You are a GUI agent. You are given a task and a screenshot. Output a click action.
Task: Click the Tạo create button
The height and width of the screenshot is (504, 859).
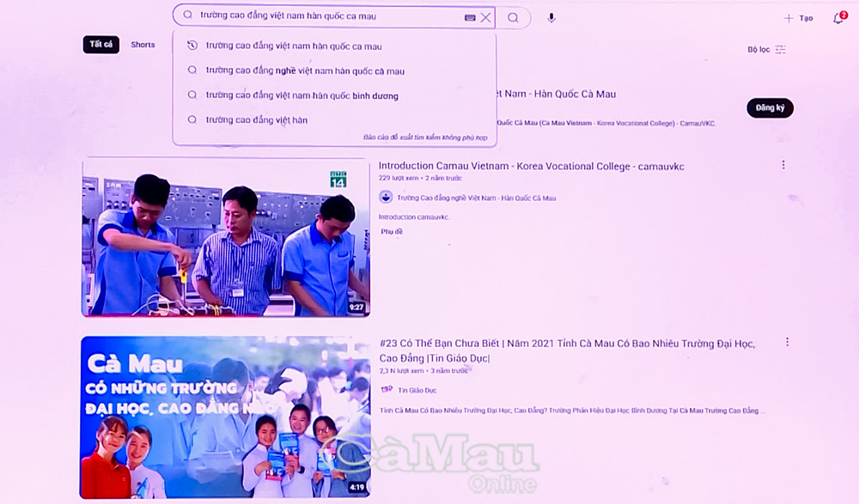point(798,18)
